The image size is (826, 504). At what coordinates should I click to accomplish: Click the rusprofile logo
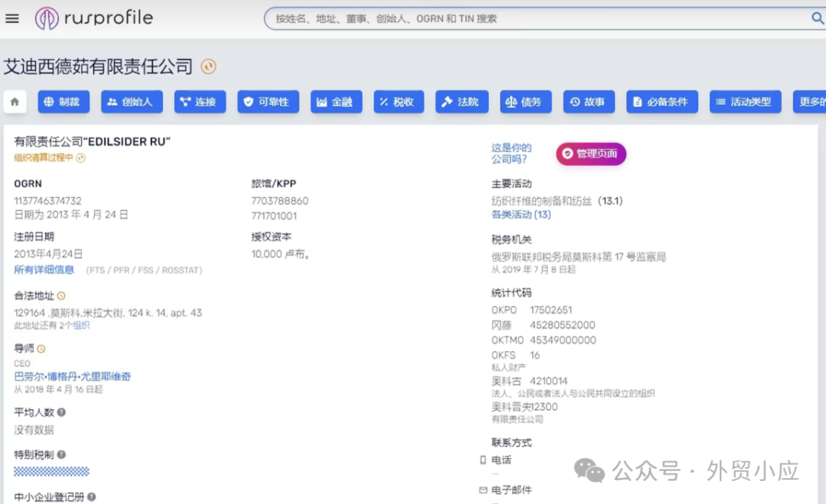[94, 18]
